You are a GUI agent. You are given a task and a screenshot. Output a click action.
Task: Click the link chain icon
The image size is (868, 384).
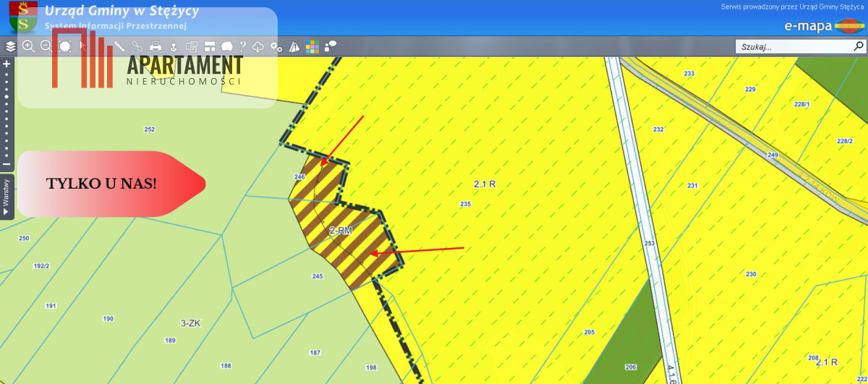pos(137,46)
